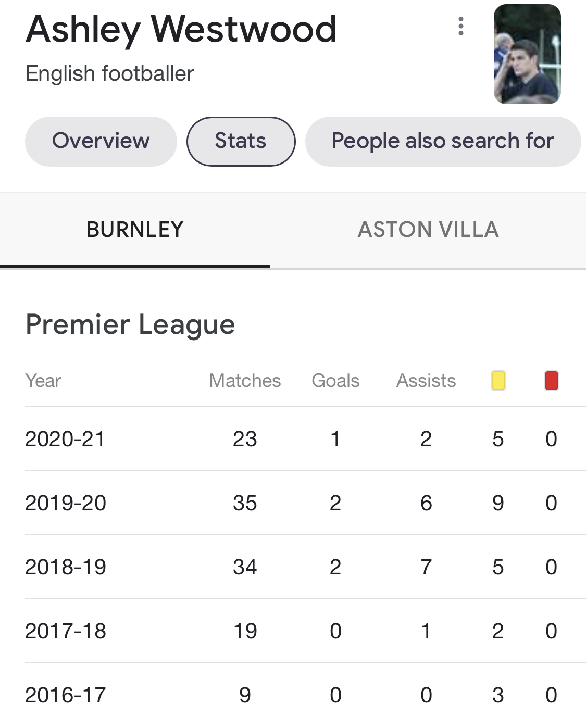586x728 pixels.
Task: Tap the People also search for chip
Action: pyautogui.click(x=443, y=141)
